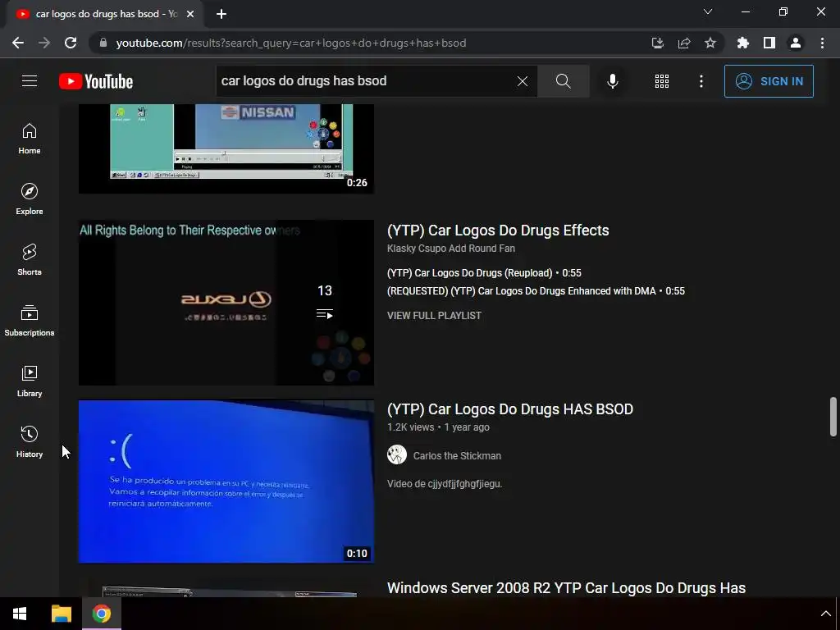Open Chrome three-dot menu

tap(822, 43)
